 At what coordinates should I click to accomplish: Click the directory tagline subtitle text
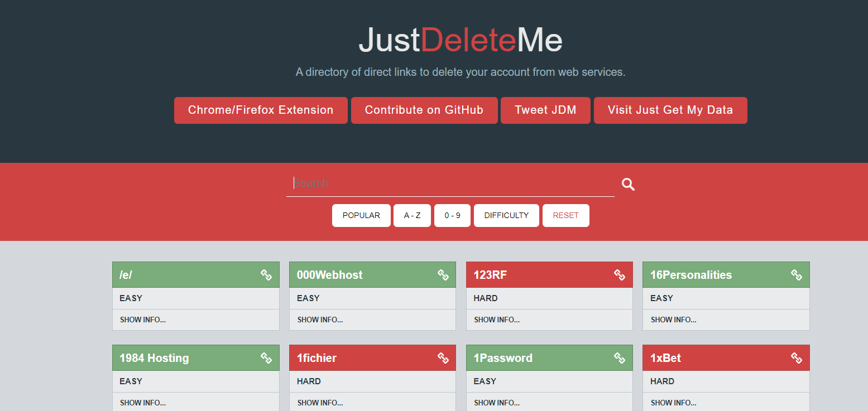click(x=461, y=72)
